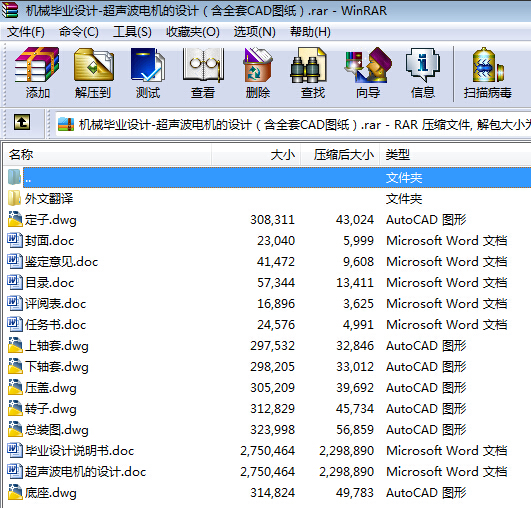Select file name 封面.doc
This screenshot has width=531, height=508.
(49, 241)
